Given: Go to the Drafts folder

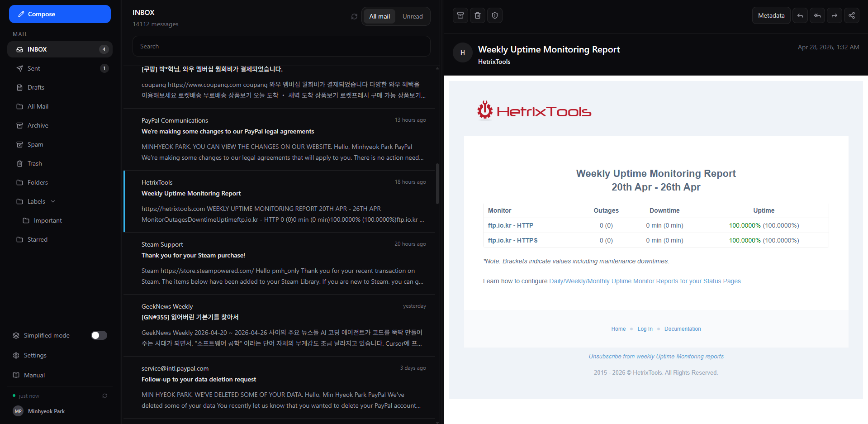Looking at the screenshot, I should [x=60, y=87].
